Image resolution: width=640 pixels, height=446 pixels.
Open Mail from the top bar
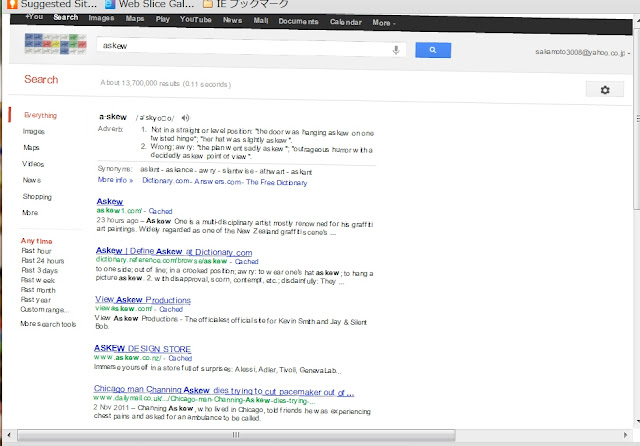click(x=261, y=20)
